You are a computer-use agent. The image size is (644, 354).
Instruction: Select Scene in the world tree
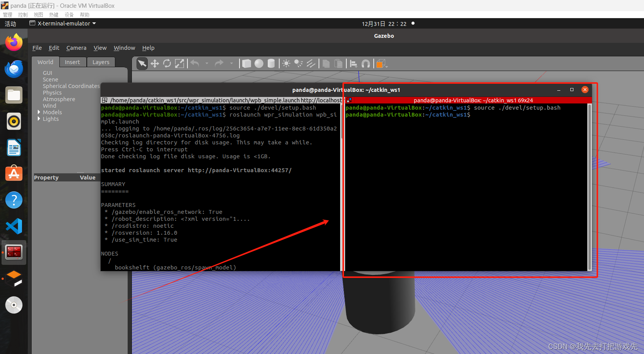coord(51,80)
